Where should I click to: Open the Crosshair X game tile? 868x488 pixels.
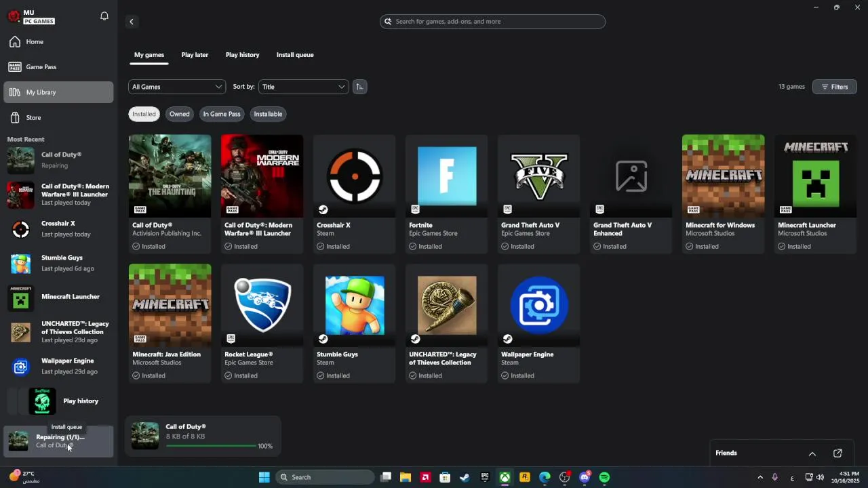tap(355, 194)
